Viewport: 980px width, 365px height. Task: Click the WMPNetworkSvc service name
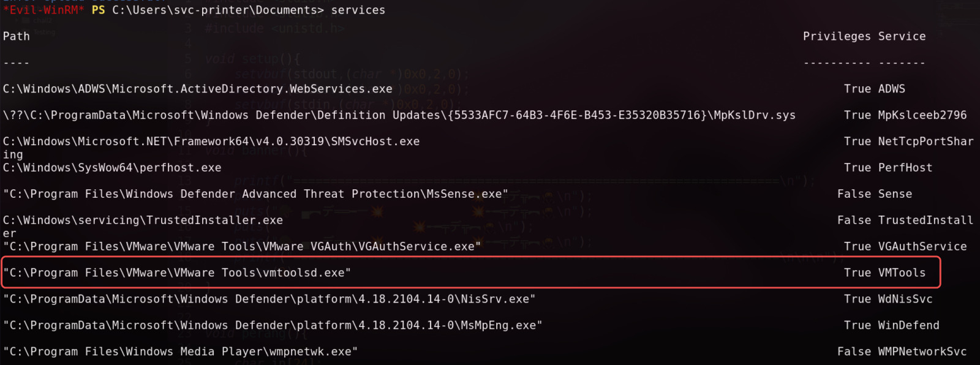(922, 352)
